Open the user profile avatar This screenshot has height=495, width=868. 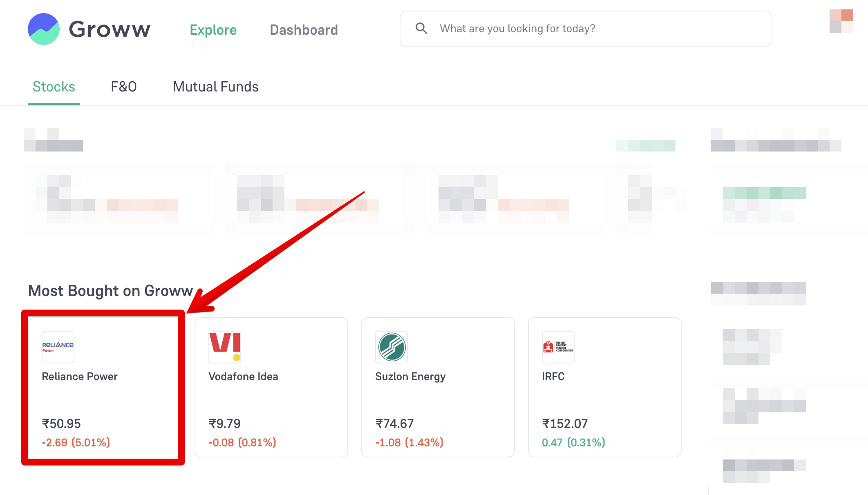[841, 21]
